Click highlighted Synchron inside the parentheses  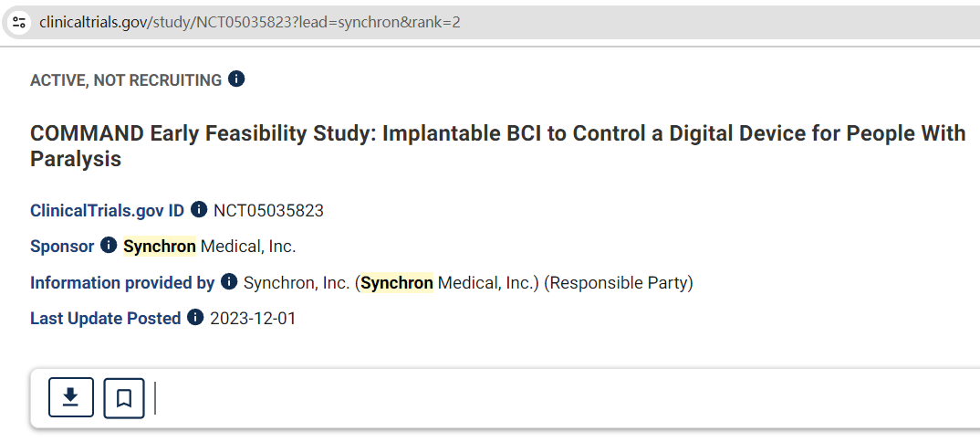pos(397,283)
